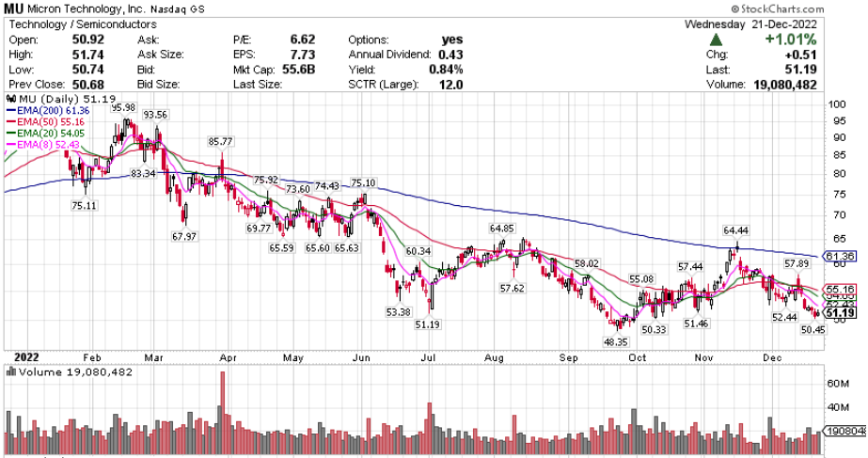Click the green up-triangle change indicator
The height and width of the screenshot is (458, 868).
(716, 39)
